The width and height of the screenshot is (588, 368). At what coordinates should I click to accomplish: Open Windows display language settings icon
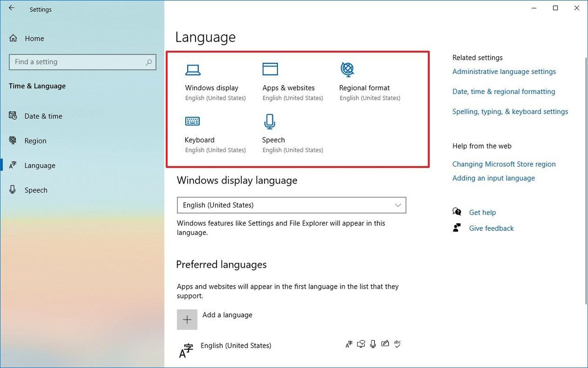tap(193, 69)
